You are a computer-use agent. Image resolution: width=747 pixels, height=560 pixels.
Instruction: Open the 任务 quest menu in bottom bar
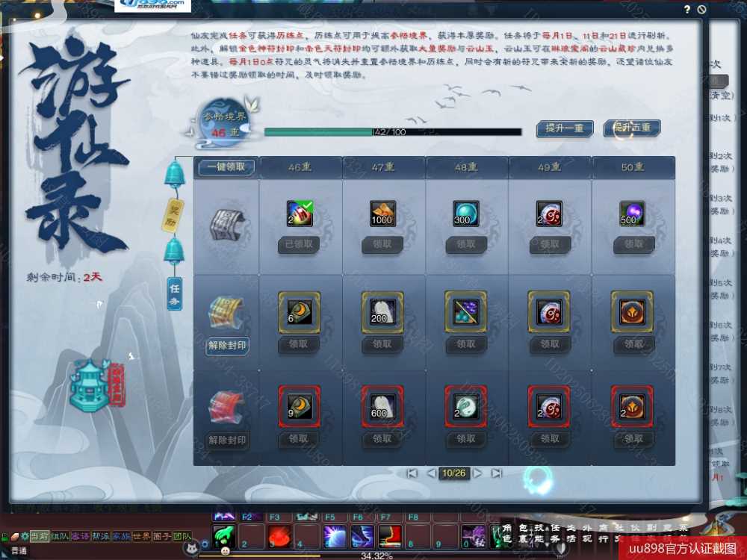coord(556,533)
